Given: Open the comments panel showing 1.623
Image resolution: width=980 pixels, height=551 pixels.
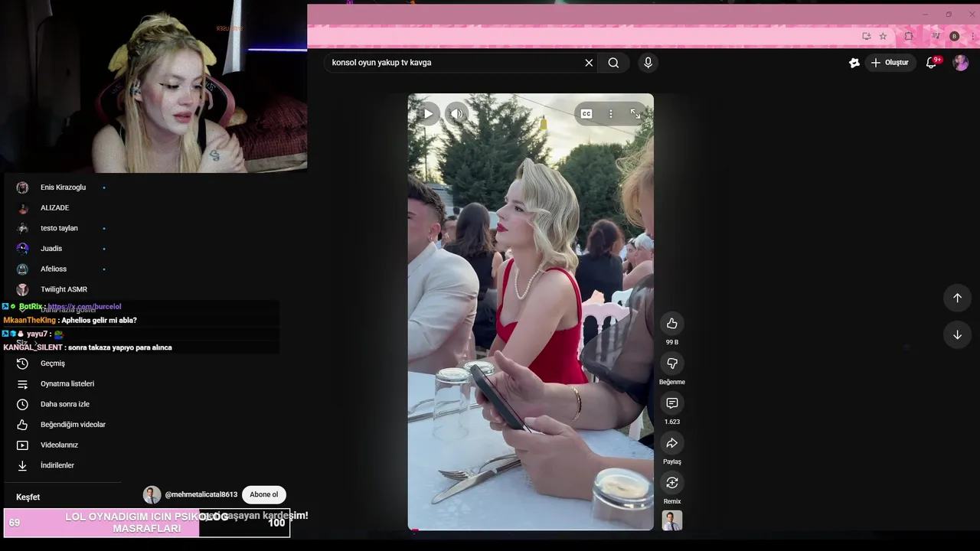Looking at the screenshot, I should click(x=671, y=403).
